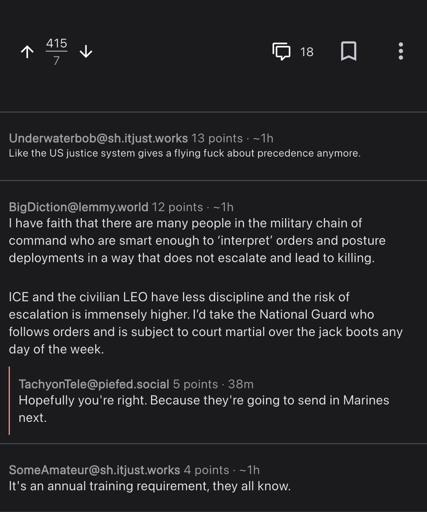Click the 38m timestamp on TachyonTele's reply
This screenshot has height=512, width=427.
click(241, 384)
